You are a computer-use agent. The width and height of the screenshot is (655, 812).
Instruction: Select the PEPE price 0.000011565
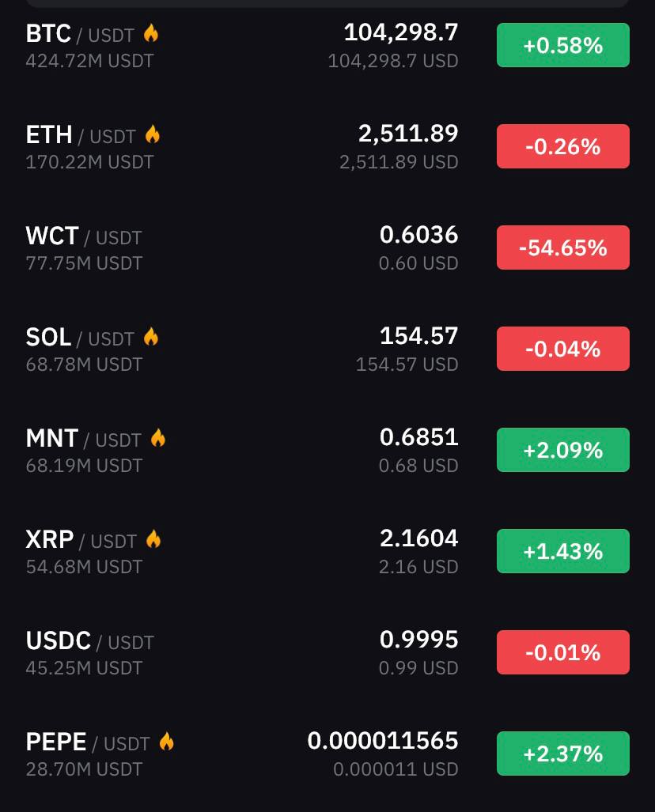pos(383,741)
